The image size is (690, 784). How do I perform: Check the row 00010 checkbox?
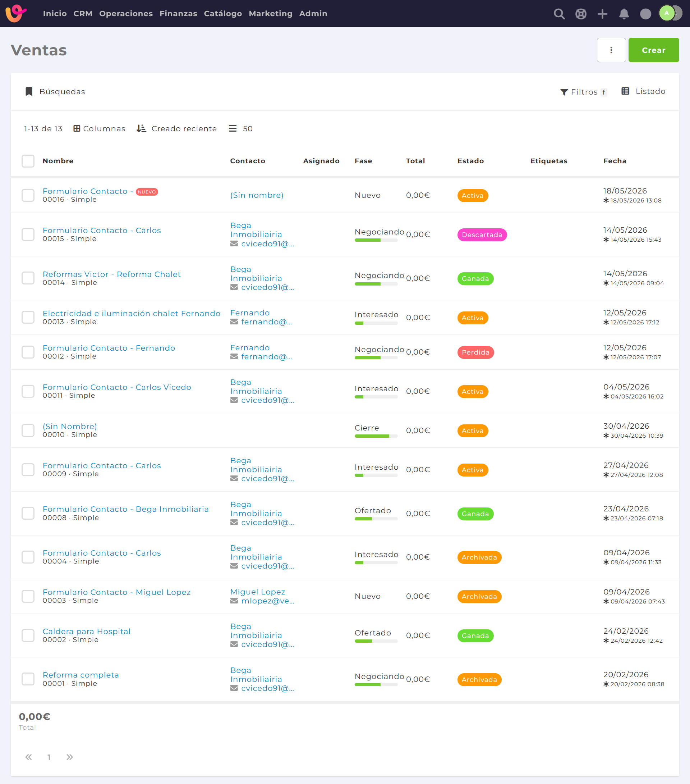point(28,430)
